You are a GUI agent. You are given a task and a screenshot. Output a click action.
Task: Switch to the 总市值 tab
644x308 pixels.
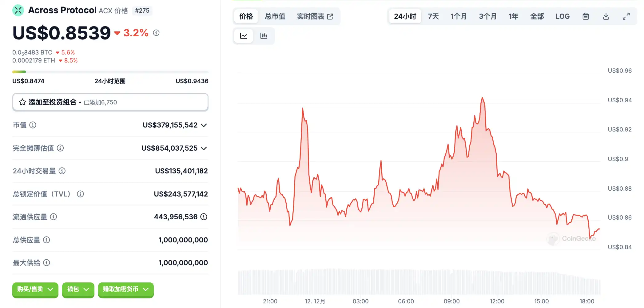275,16
